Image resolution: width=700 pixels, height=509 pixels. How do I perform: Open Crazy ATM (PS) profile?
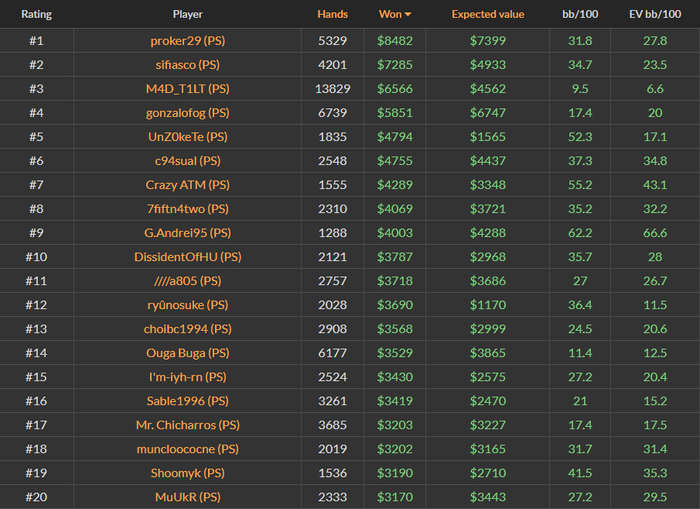coord(187,185)
